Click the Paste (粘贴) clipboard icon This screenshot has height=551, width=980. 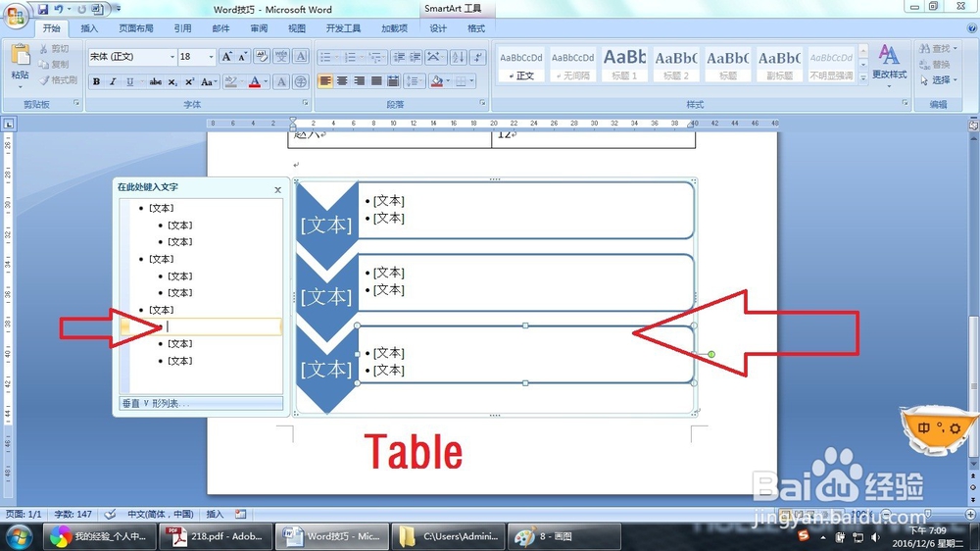pyautogui.click(x=20, y=55)
